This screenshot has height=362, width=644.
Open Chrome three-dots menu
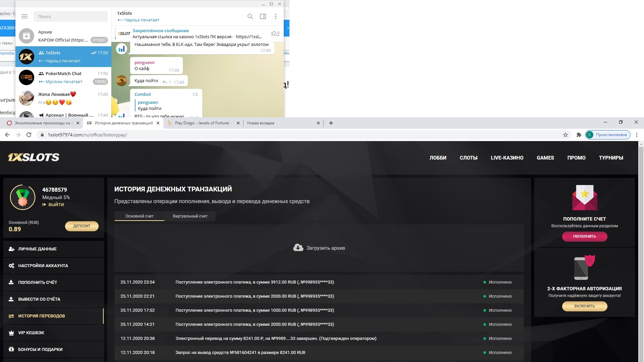tap(637, 135)
